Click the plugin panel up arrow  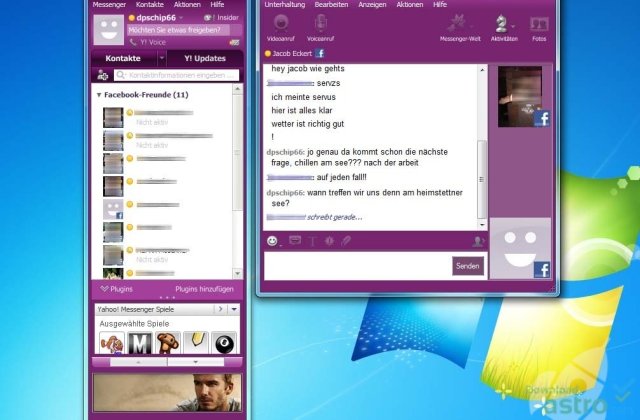point(138,362)
